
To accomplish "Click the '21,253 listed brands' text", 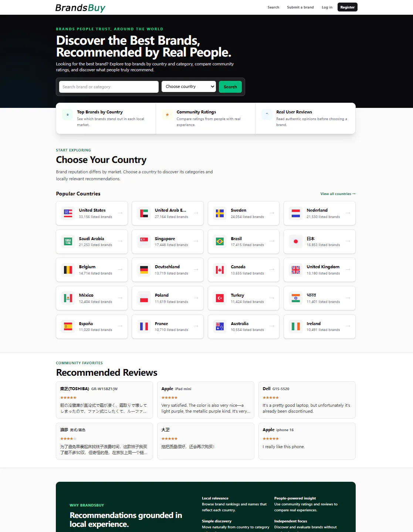I will (x=95, y=245).
